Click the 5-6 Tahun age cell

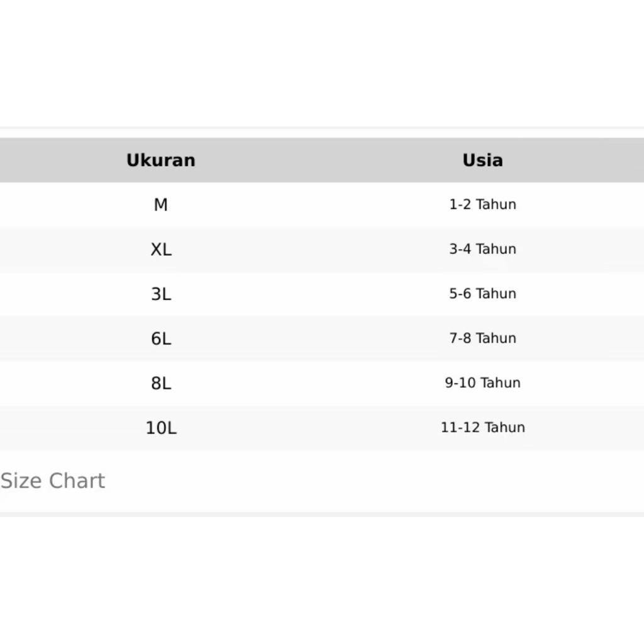(x=482, y=294)
